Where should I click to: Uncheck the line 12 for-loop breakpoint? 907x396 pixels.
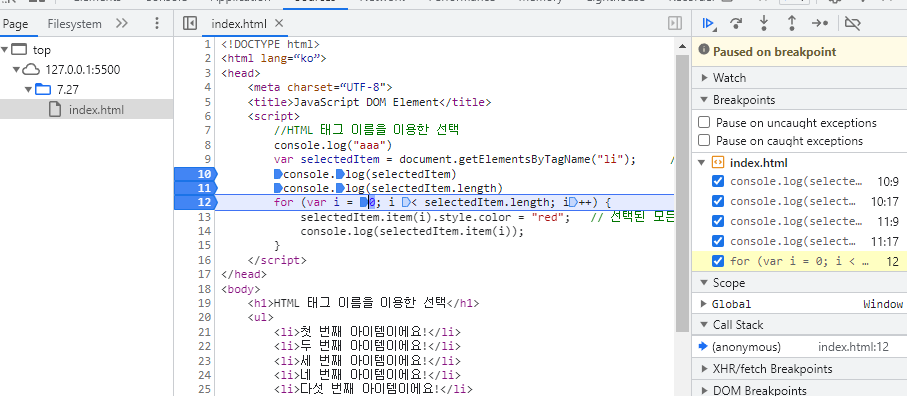pyautogui.click(x=718, y=261)
